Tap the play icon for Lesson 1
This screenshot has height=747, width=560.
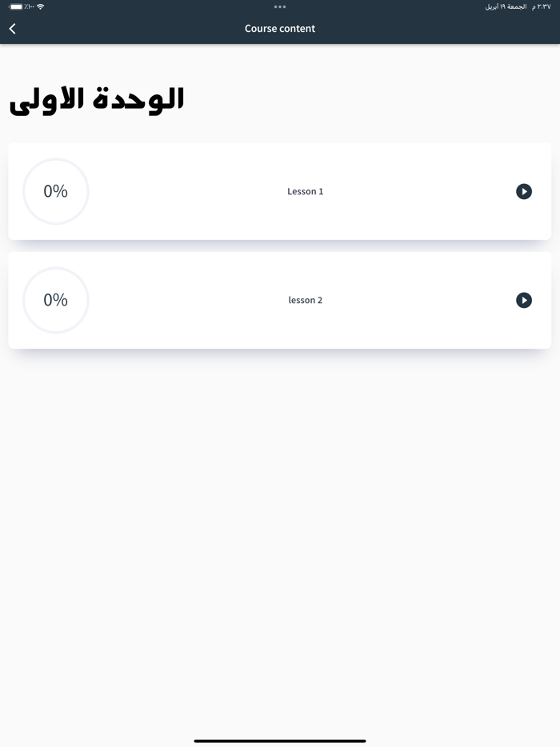coord(524,191)
